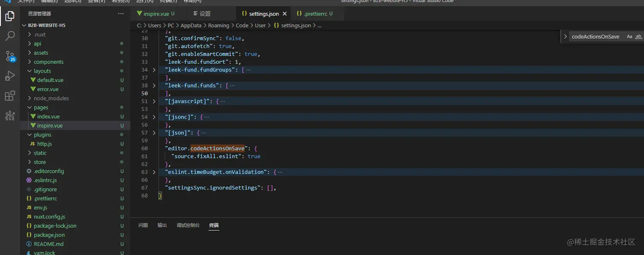This screenshot has height=255, width=644.
Task: Open the Search view in activity bar
Action: tap(10, 36)
